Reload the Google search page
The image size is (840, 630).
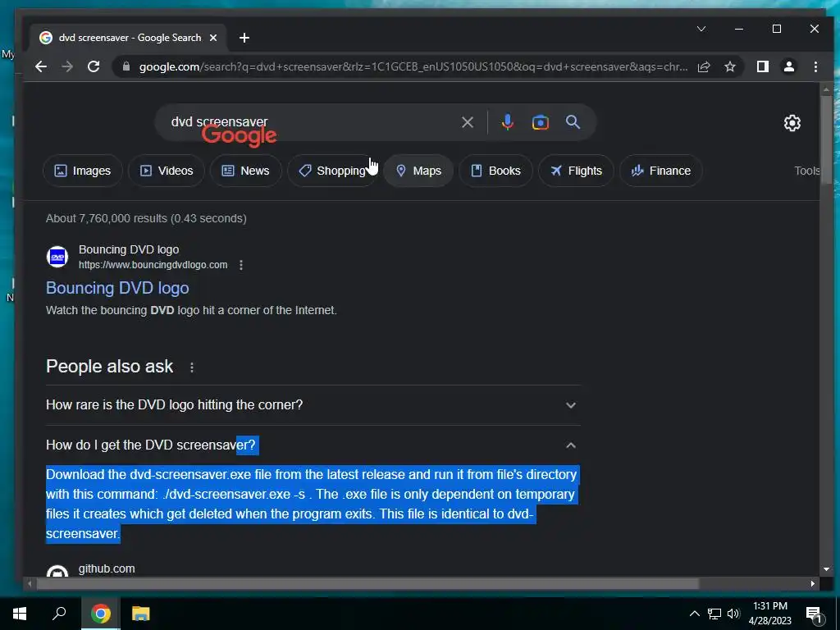(94, 66)
